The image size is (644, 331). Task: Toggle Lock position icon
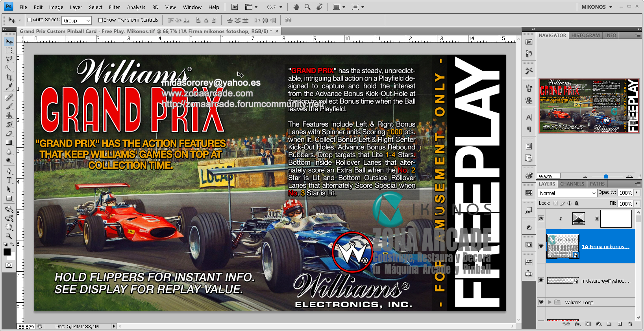569,203
